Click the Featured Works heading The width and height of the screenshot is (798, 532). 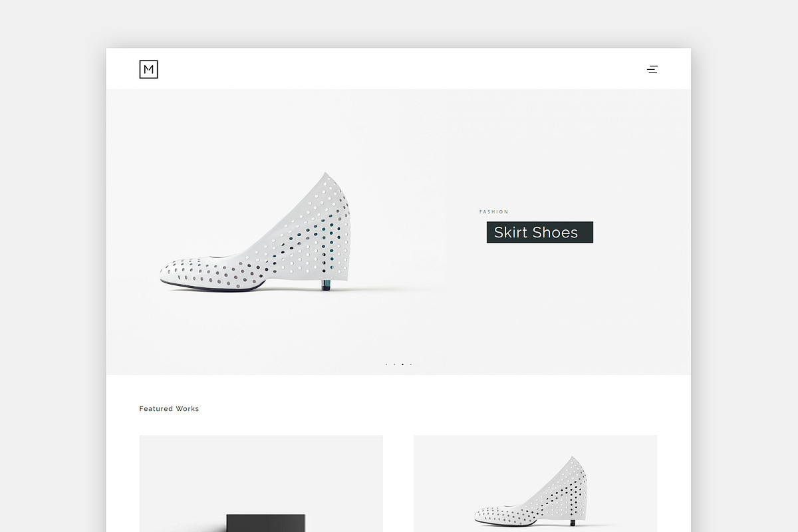(169, 409)
